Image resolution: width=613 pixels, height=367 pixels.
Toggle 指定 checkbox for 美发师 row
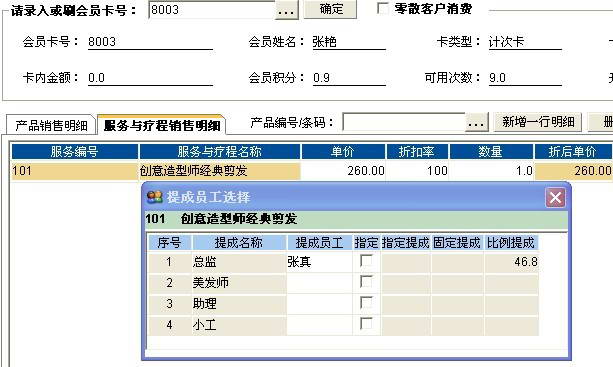coord(366,282)
